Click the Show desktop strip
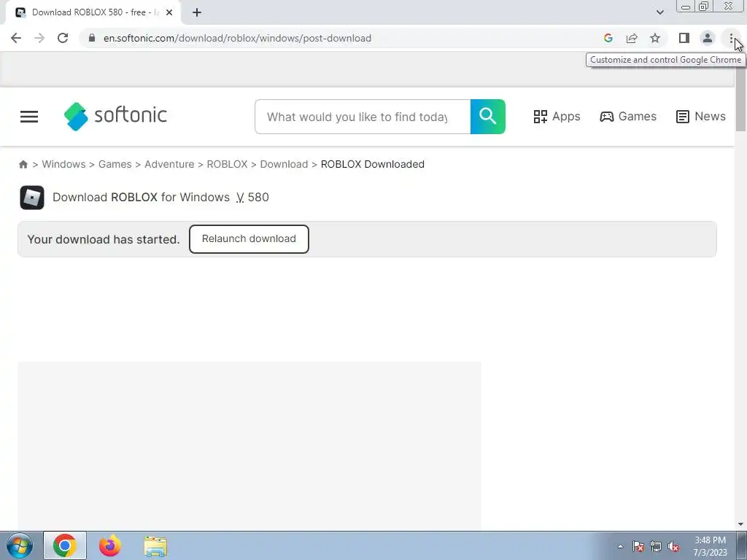Screen dimensions: 747x560 tap(742, 545)
